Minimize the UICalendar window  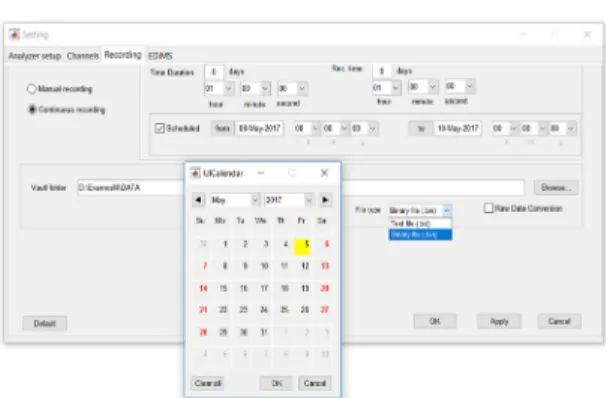pos(261,173)
